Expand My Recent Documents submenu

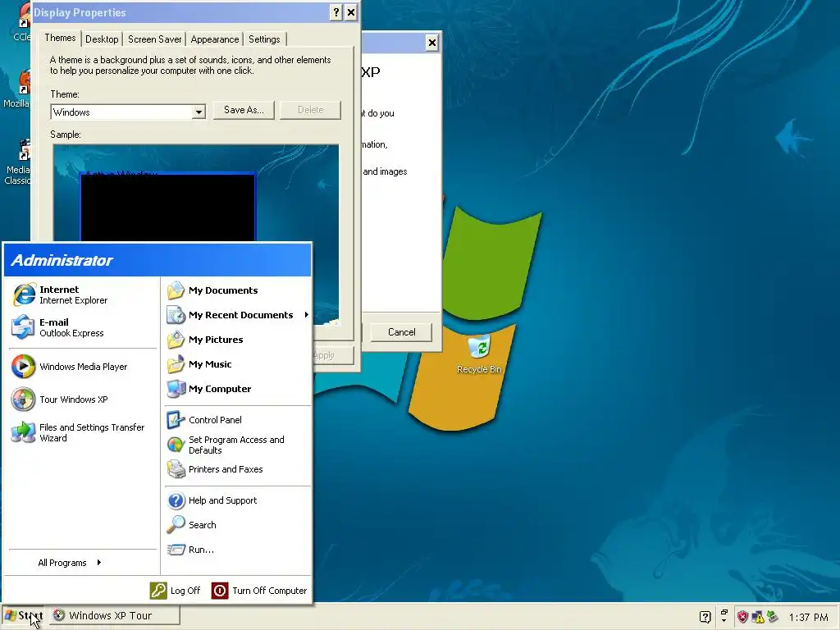(x=237, y=315)
